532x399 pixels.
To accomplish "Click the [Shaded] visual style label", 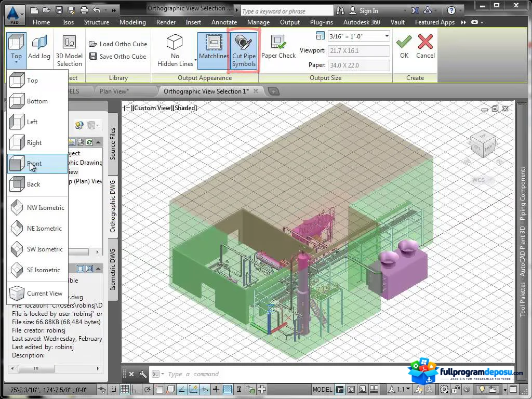I will 185,108.
